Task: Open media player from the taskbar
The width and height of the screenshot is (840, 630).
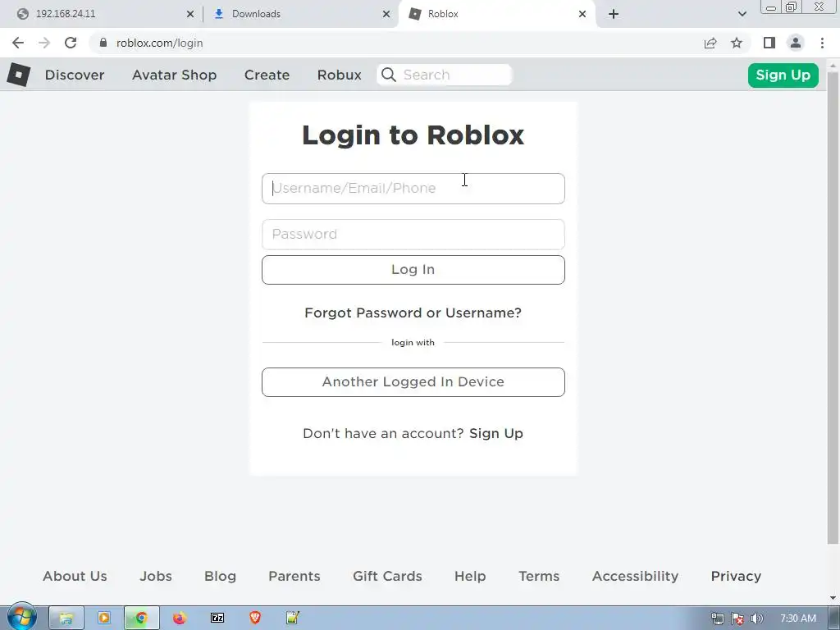Action: [104, 619]
